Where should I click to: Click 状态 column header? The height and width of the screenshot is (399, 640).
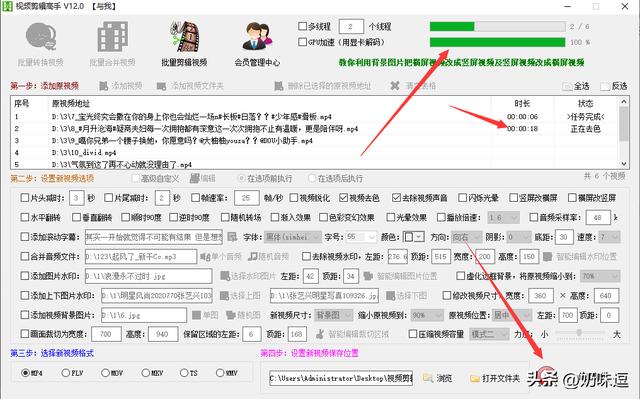tap(585, 103)
